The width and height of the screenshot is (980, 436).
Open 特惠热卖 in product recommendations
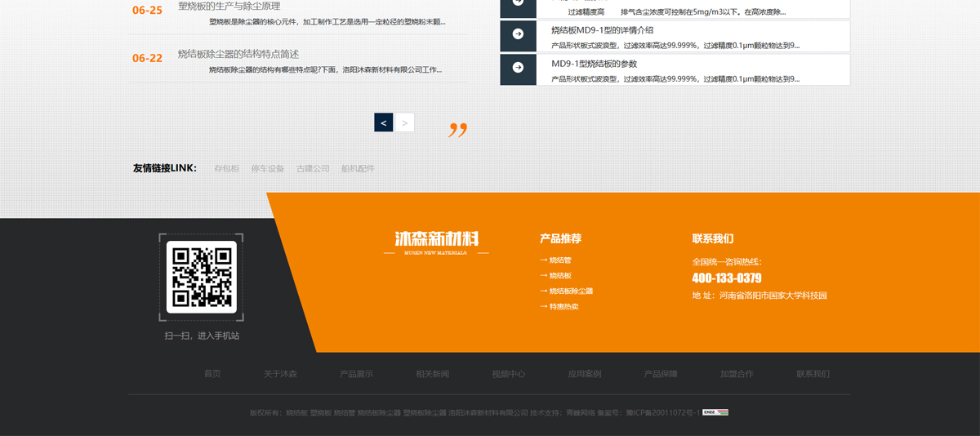[563, 307]
